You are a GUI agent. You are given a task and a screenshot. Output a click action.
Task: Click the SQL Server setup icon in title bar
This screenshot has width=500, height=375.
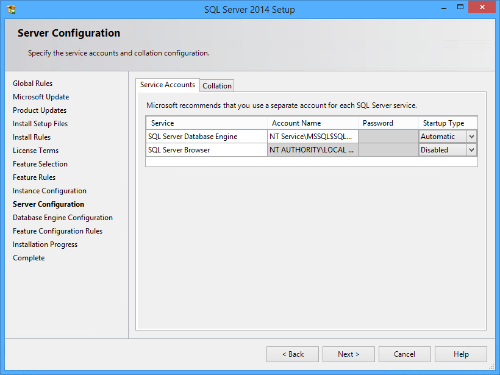pyautogui.click(x=11, y=9)
